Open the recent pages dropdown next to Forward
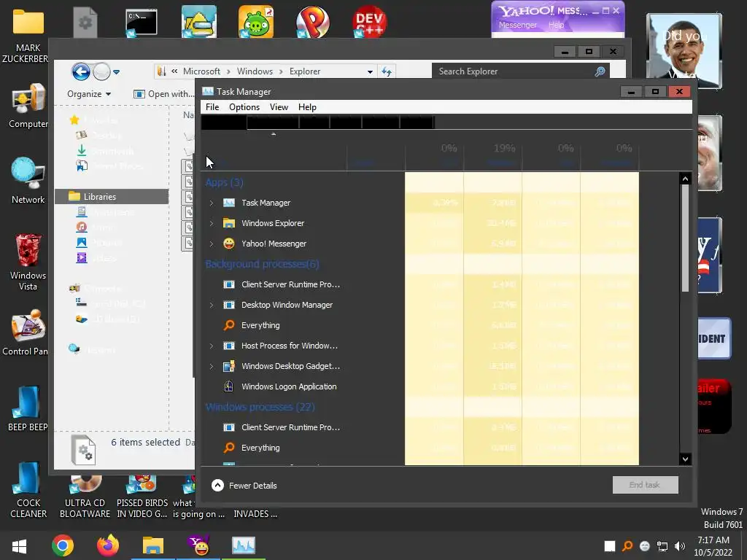747x560 pixels. [x=116, y=72]
